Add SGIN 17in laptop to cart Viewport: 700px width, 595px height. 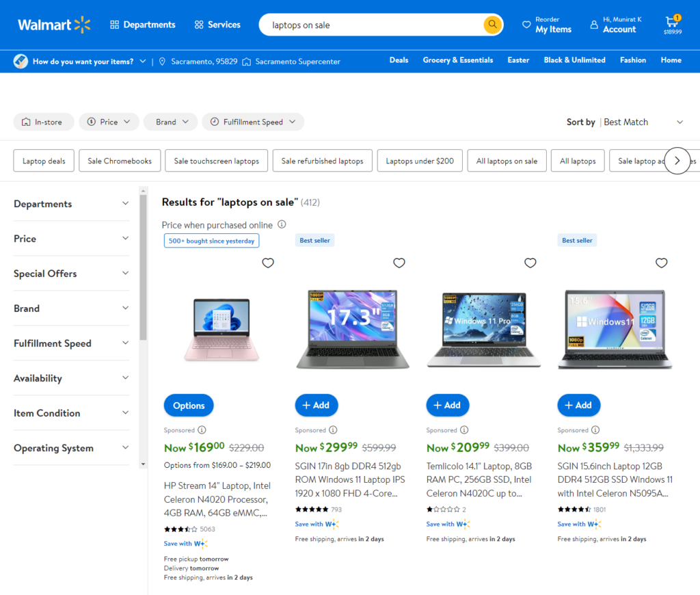[316, 405]
